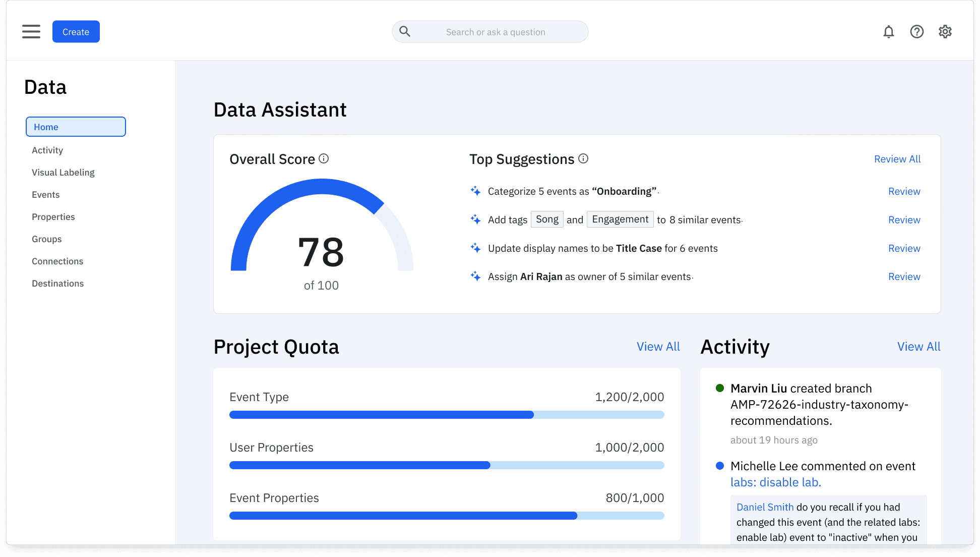
Task: Click Daniel Smith's name in the comment
Action: [x=764, y=507]
